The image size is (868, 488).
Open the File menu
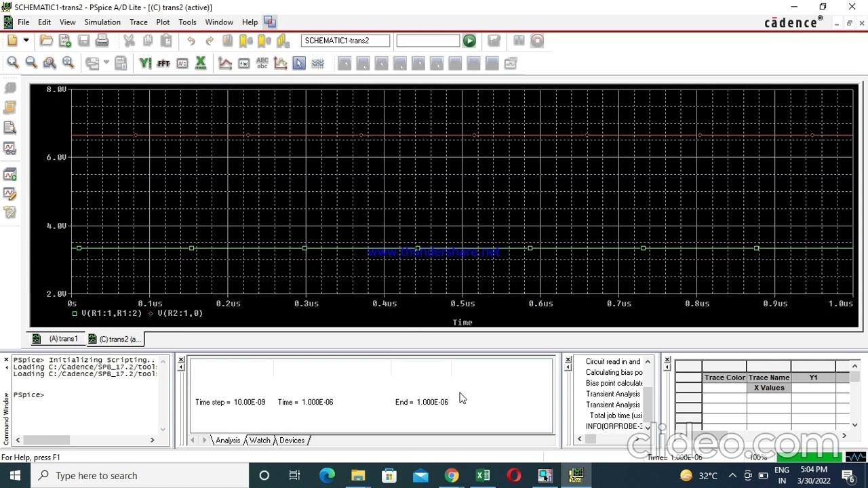[23, 22]
